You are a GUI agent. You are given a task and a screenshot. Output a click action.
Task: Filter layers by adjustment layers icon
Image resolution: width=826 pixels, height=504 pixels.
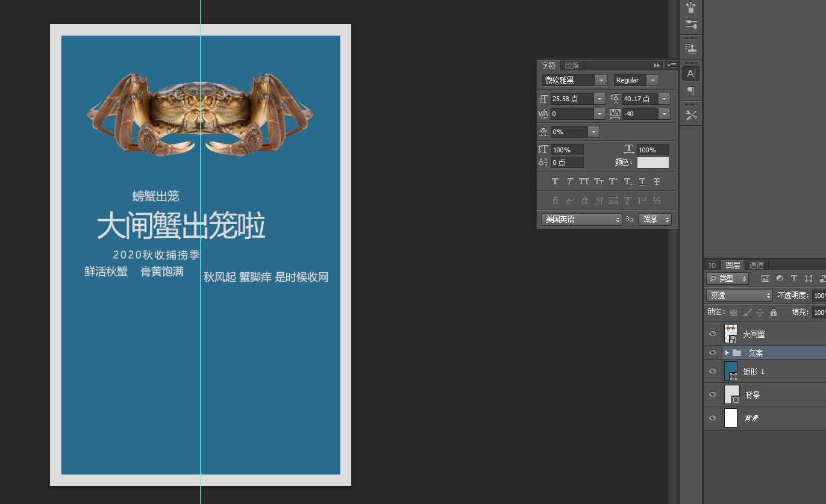point(780,279)
